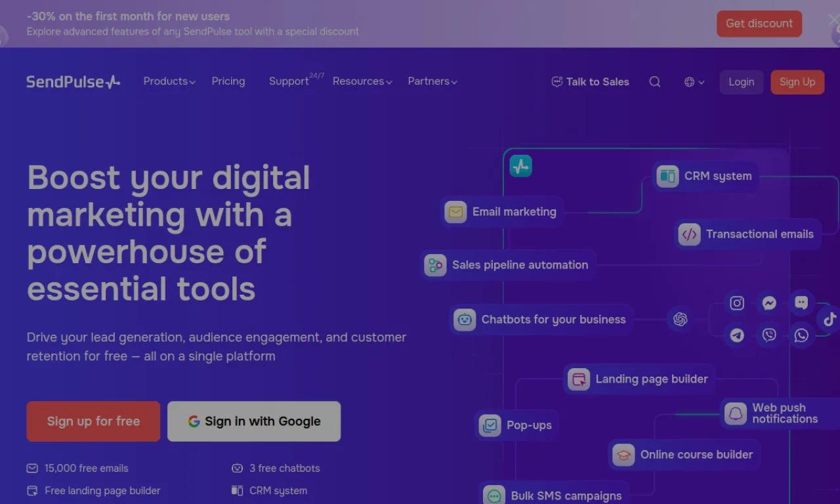Screen dimensions: 840x504
Task: Click the Sales pipeline automation label
Action: [x=520, y=265]
